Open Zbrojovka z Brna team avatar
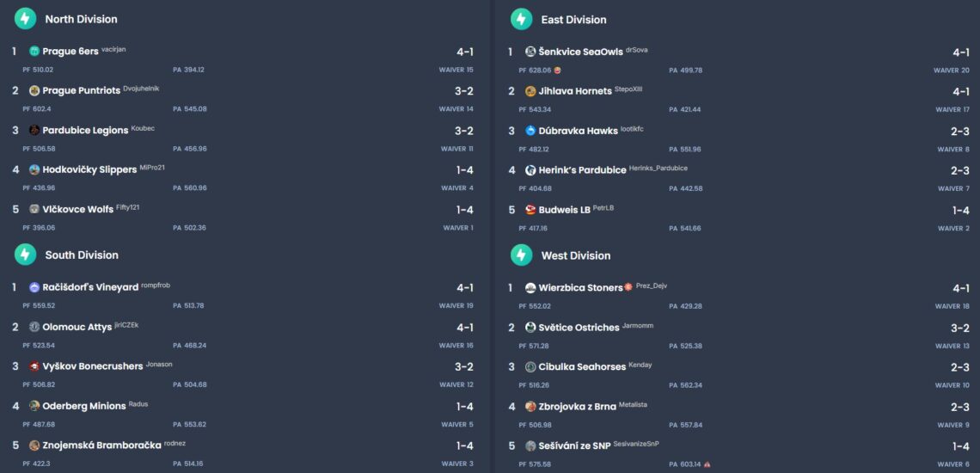The width and height of the screenshot is (980, 473). pos(530,407)
